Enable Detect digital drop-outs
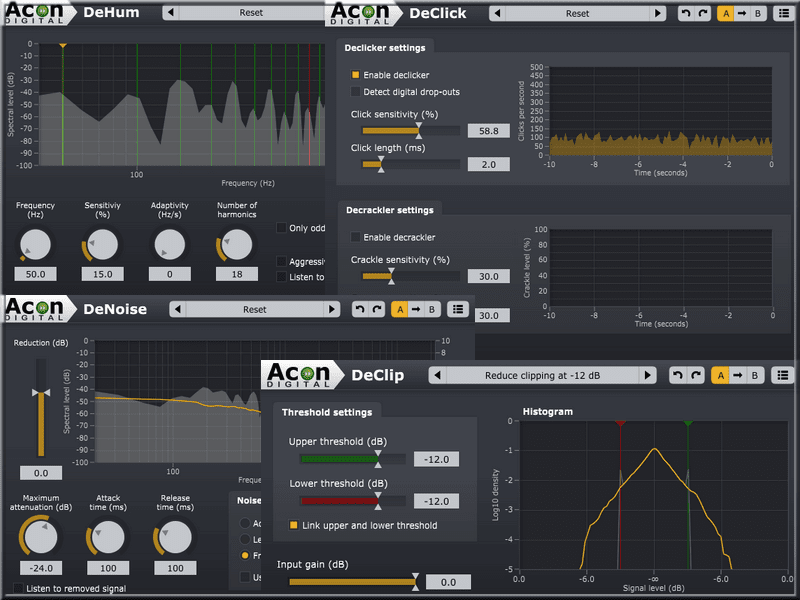Image resolution: width=800 pixels, height=600 pixels. tap(356, 92)
